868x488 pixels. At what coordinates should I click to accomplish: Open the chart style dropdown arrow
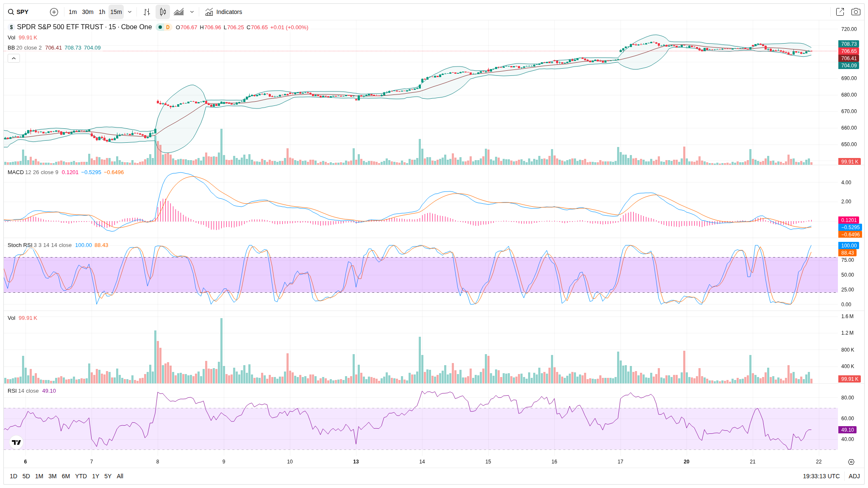192,12
